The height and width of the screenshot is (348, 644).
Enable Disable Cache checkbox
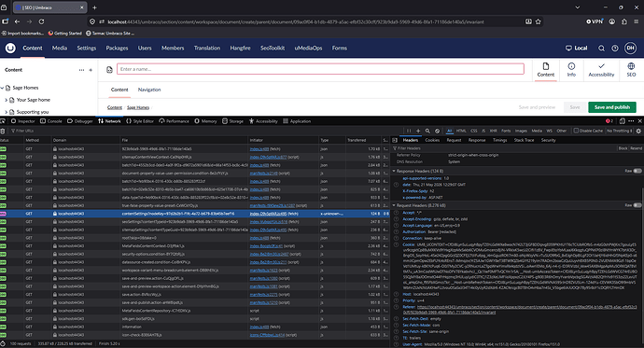(576, 131)
